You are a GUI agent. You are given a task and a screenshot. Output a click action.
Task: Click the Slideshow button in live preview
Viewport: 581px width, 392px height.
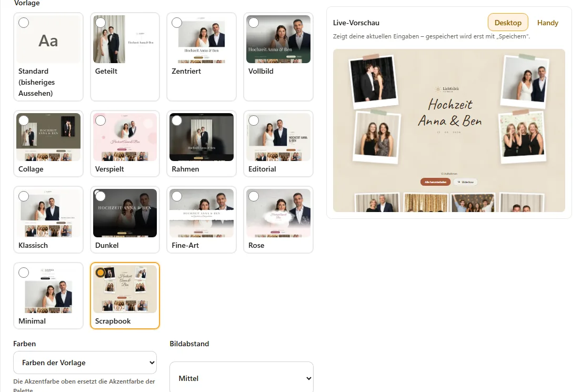[465, 182]
